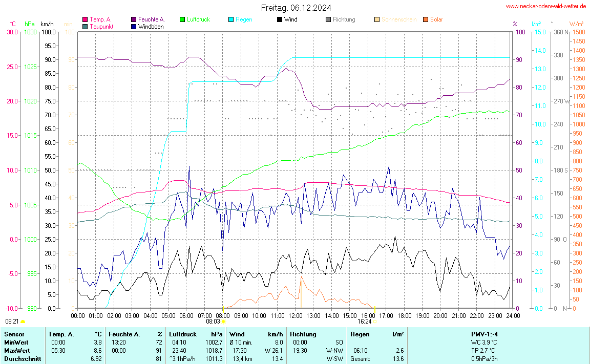This screenshot has height=364, width=590.
Task: Select the black Wind legend box
Action: pos(280,20)
